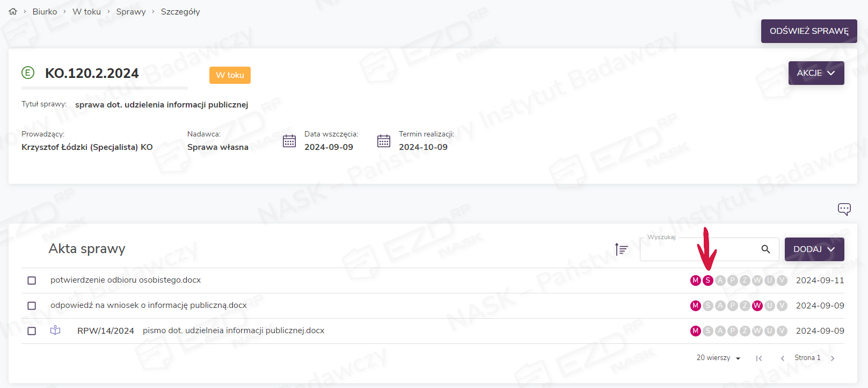Click the search magnifier icon
868x388 pixels.
point(765,249)
